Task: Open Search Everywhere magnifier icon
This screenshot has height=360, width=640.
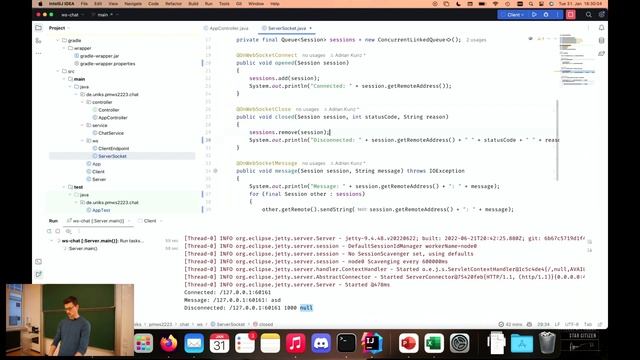Action: click(589, 15)
